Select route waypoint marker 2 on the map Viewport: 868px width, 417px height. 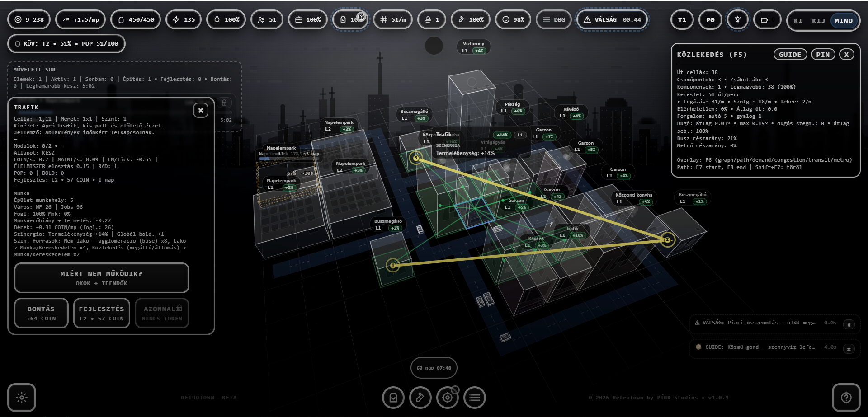(x=667, y=240)
